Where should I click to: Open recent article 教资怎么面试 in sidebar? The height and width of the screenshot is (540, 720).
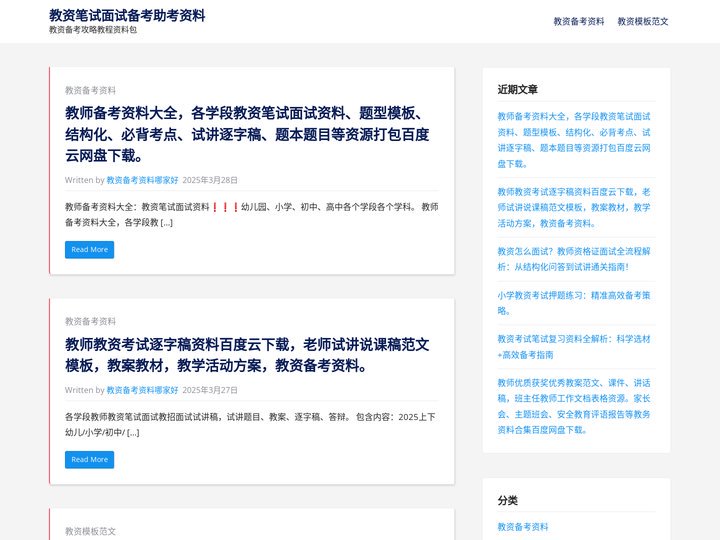[x=574, y=259]
